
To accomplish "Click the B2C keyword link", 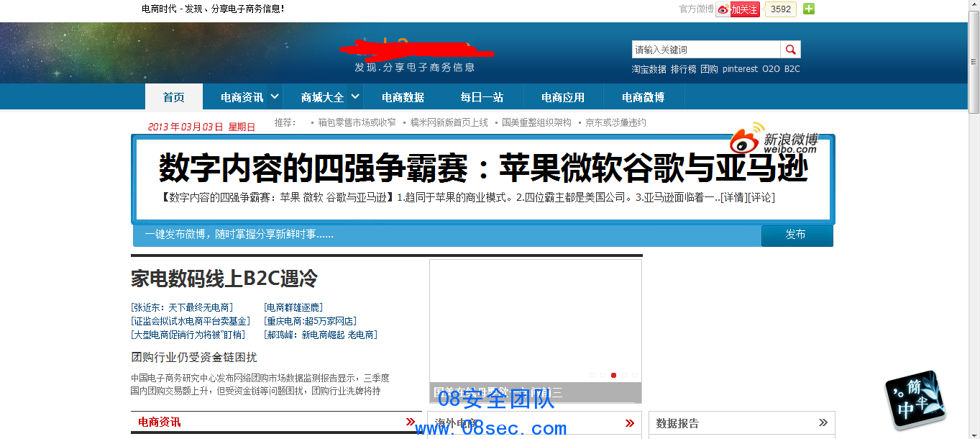I will [792, 69].
